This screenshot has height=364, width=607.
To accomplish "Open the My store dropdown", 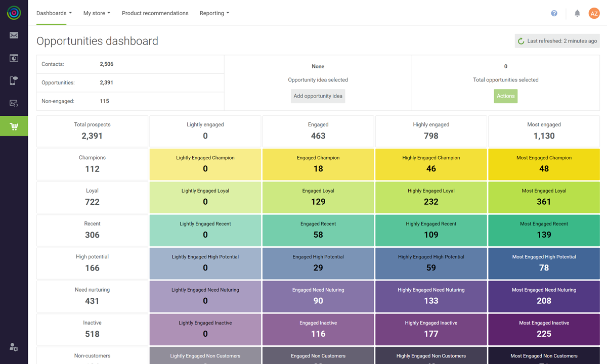I will (x=97, y=13).
